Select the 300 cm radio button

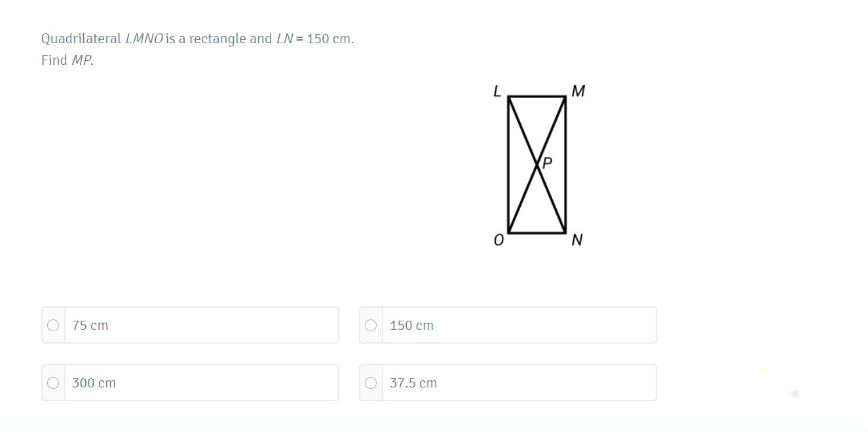tap(53, 382)
